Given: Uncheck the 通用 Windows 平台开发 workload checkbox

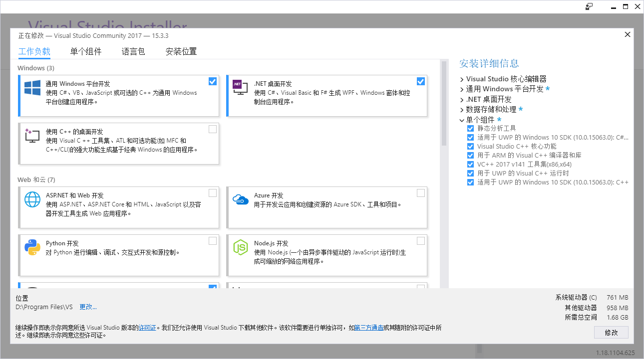Looking at the screenshot, I should click(213, 81).
